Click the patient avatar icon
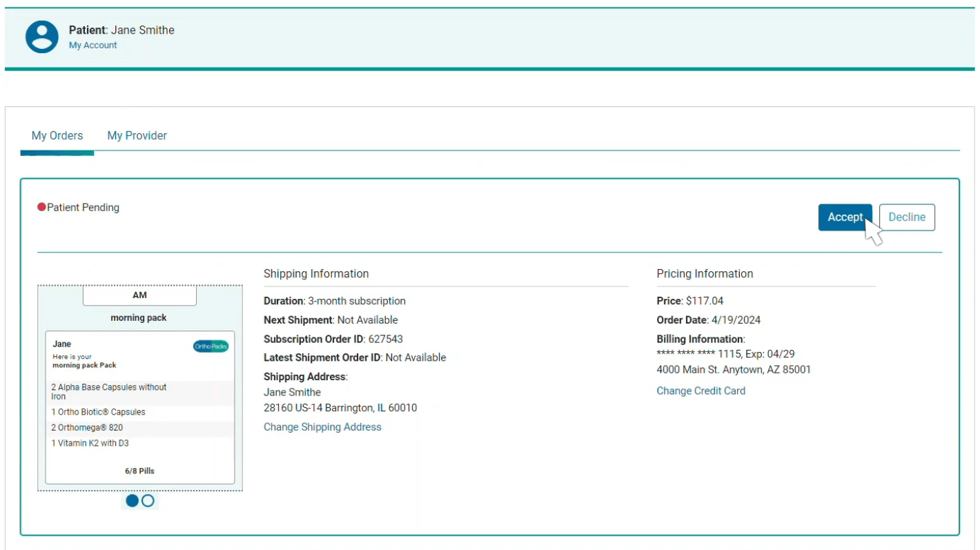 (x=41, y=37)
